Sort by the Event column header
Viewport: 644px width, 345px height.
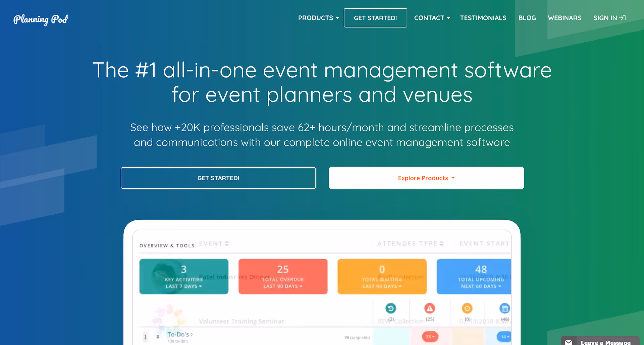coord(214,244)
